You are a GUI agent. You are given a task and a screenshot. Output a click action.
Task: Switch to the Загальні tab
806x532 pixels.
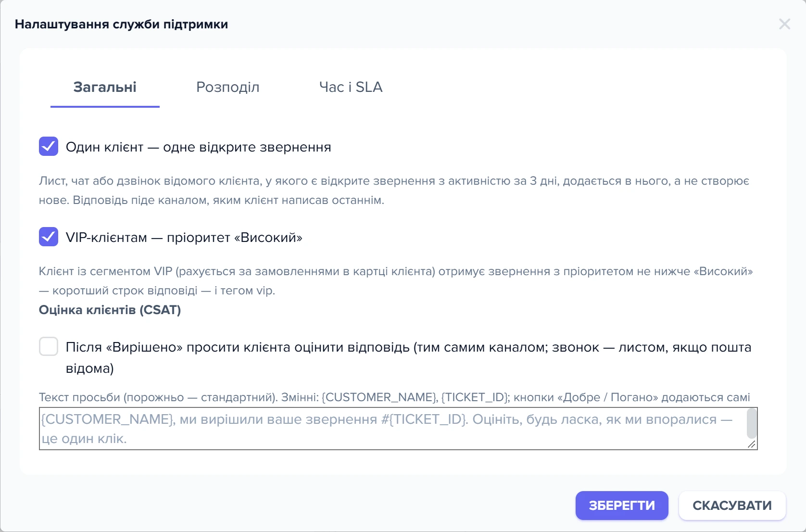tap(105, 87)
